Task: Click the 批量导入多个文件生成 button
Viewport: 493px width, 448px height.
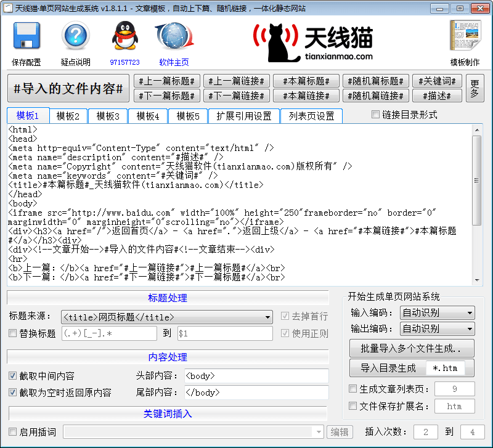Action: [x=412, y=348]
